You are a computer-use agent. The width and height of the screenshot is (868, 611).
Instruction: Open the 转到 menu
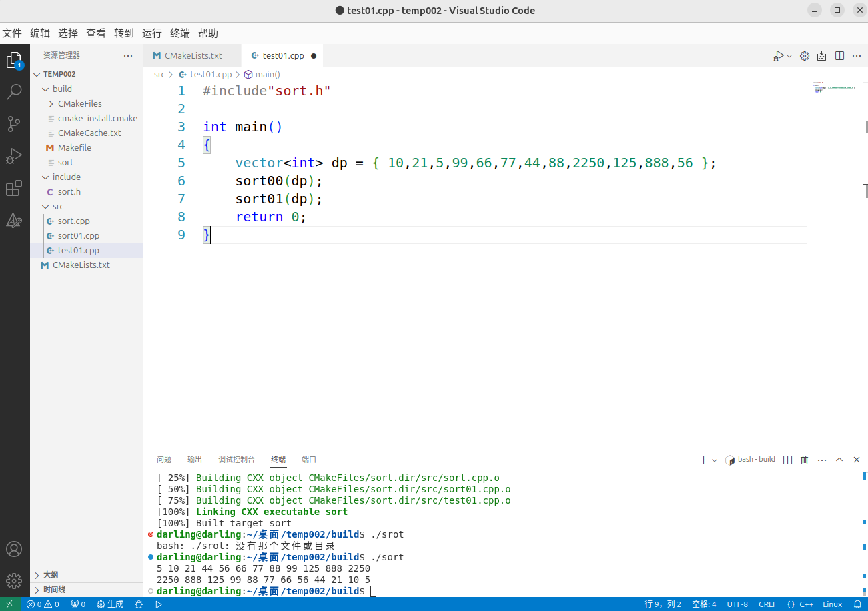pyautogui.click(x=124, y=33)
